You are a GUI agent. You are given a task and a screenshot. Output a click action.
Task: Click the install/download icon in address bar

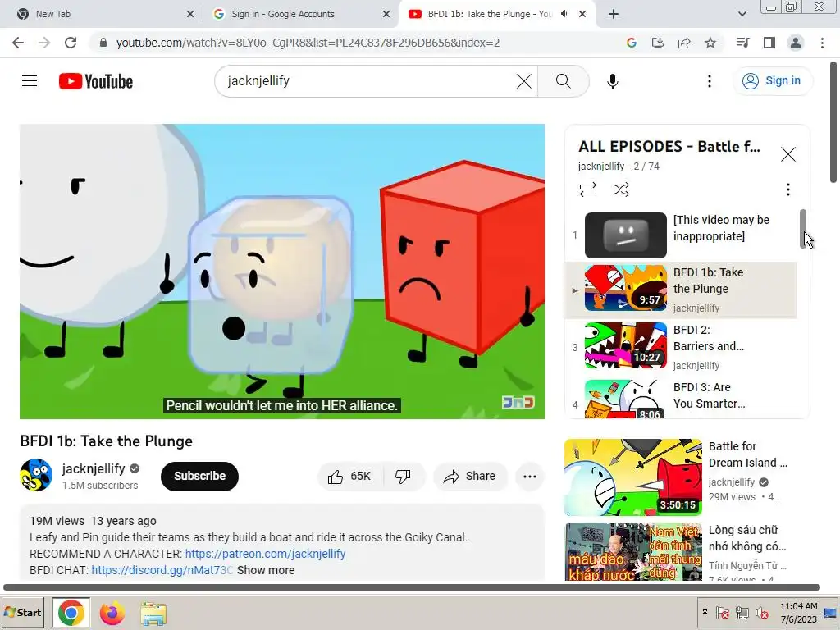[657, 43]
